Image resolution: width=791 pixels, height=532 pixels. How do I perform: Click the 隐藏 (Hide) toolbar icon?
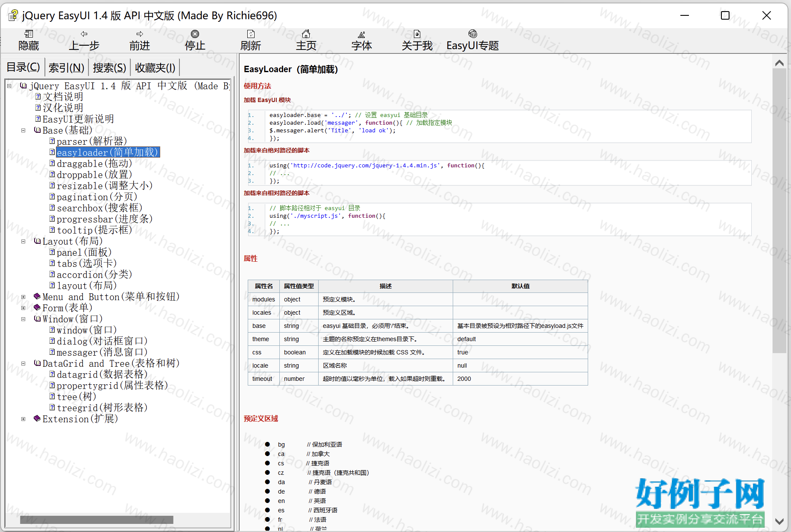click(29, 34)
